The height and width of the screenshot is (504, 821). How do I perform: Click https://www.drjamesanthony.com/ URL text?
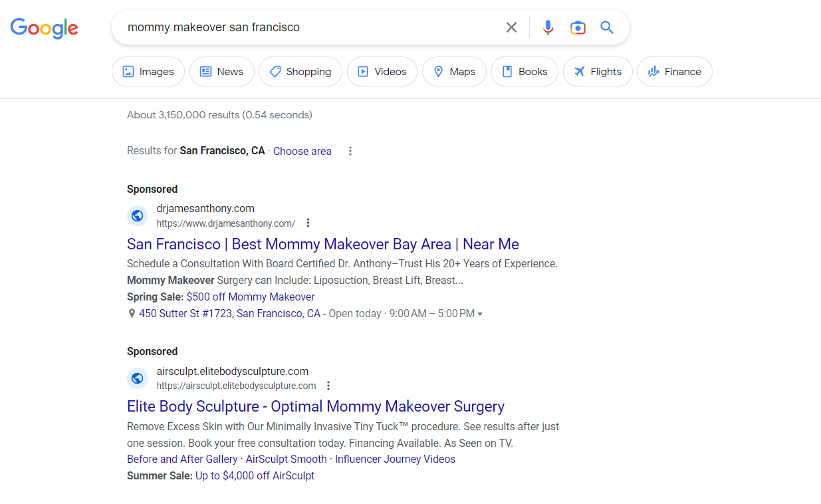[x=226, y=223]
